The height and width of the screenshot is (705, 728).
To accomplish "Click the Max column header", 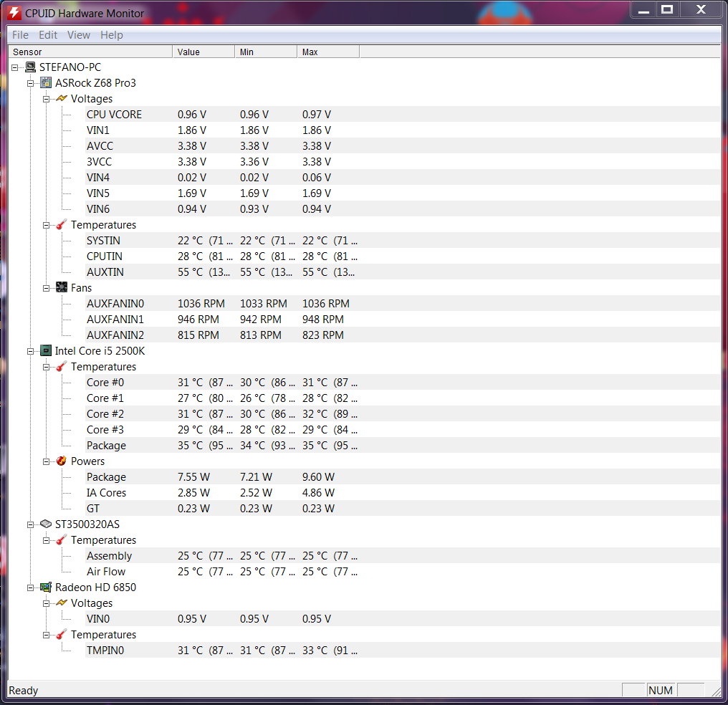I will click(328, 52).
